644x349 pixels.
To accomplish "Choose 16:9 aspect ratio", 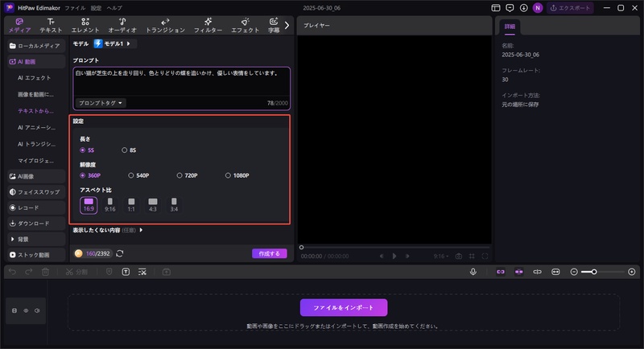I will pos(89,205).
